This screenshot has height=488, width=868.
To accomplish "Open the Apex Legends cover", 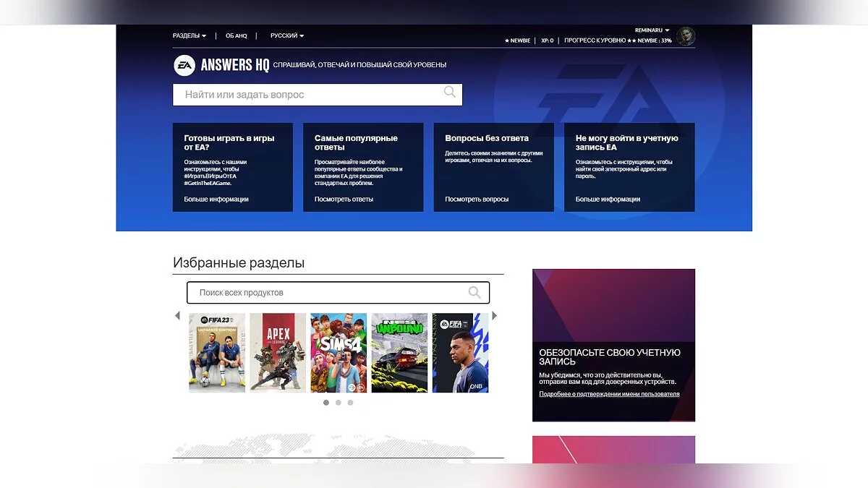I will pyautogui.click(x=278, y=353).
